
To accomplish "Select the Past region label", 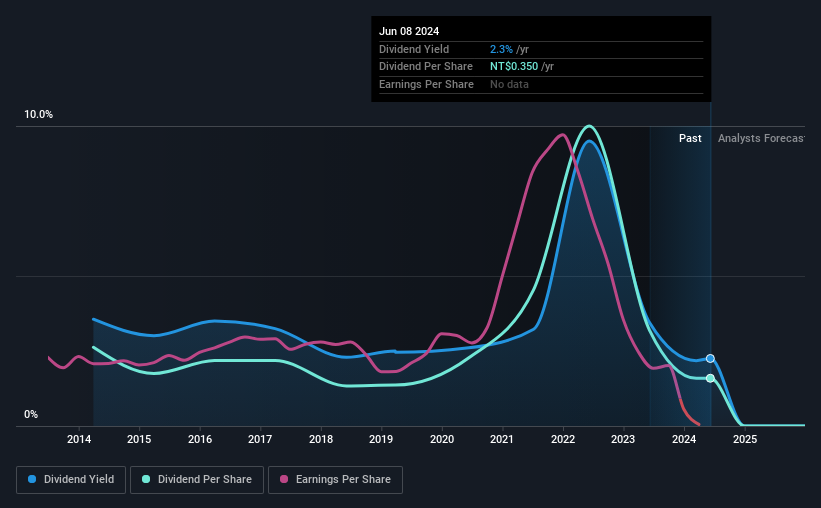I will pos(690,138).
